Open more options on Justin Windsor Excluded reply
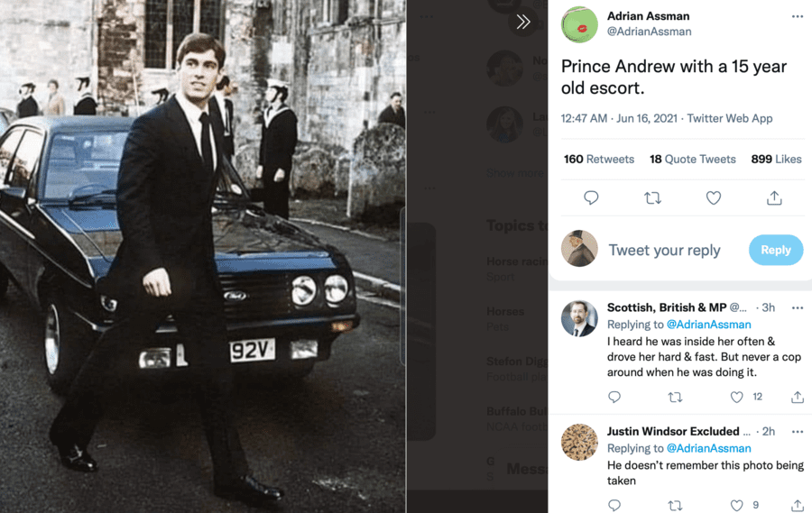This screenshot has height=513, width=812. tap(797, 431)
